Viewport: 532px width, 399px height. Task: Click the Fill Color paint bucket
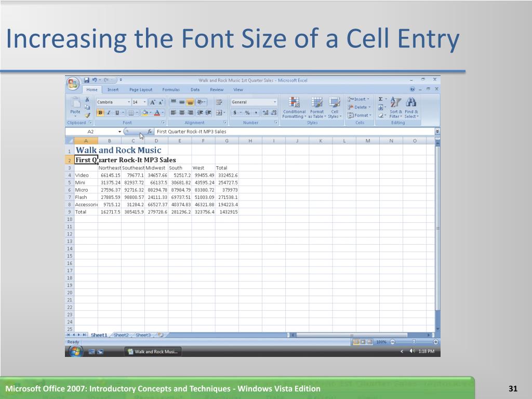click(145, 113)
